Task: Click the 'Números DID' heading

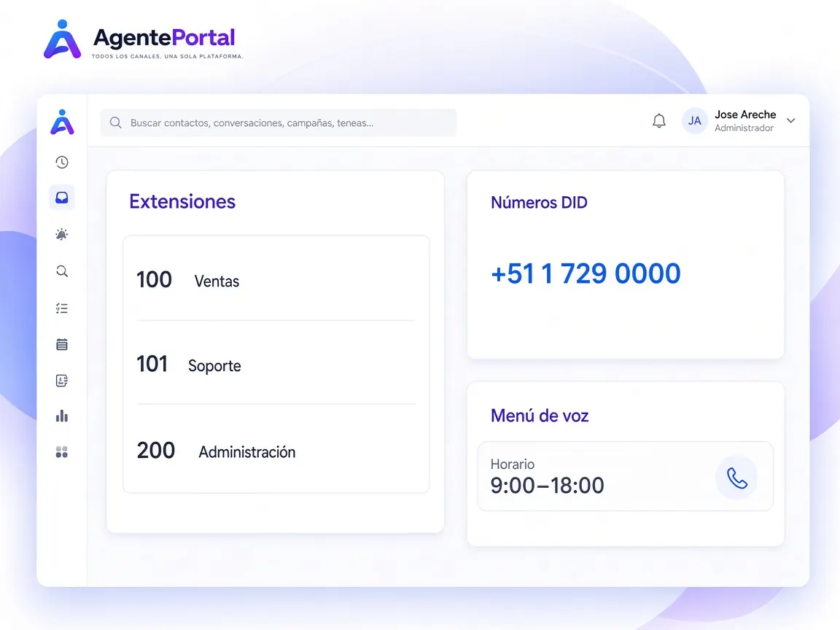Action: pyautogui.click(x=539, y=203)
